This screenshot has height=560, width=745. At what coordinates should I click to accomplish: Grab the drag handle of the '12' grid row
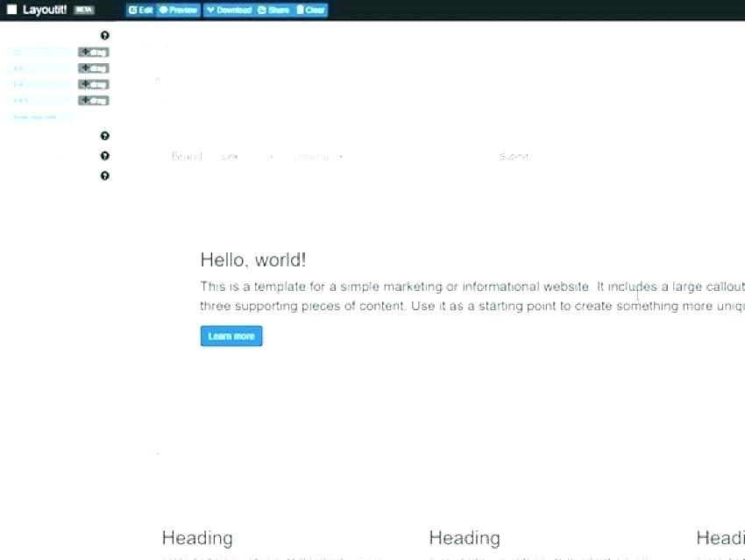[94, 53]
